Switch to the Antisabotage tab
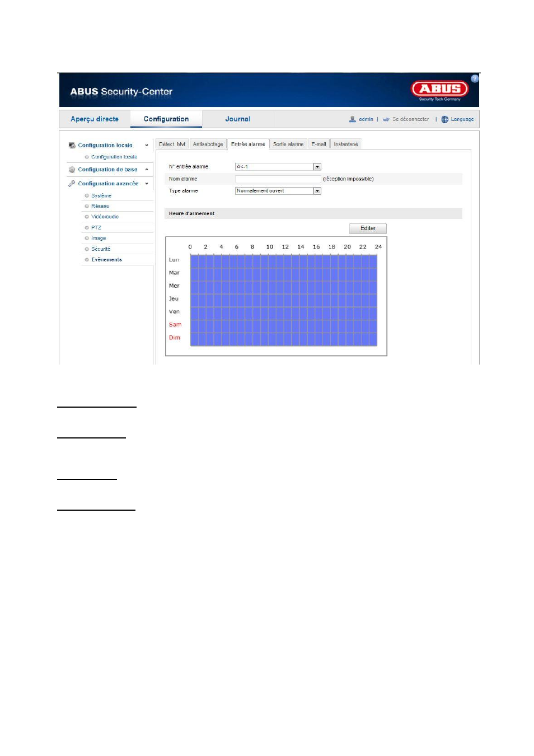The image size is (534, 756). [x=208, y=144]
